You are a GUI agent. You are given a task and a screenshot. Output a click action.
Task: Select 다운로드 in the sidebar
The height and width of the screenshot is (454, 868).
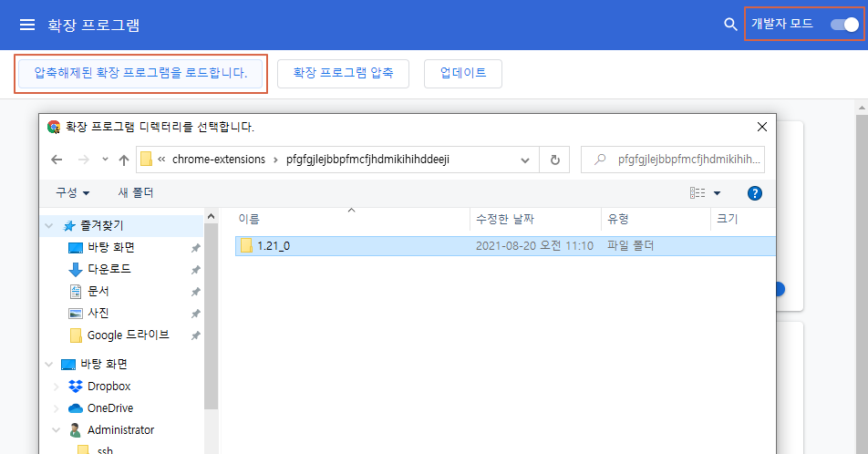coord(109,269)
